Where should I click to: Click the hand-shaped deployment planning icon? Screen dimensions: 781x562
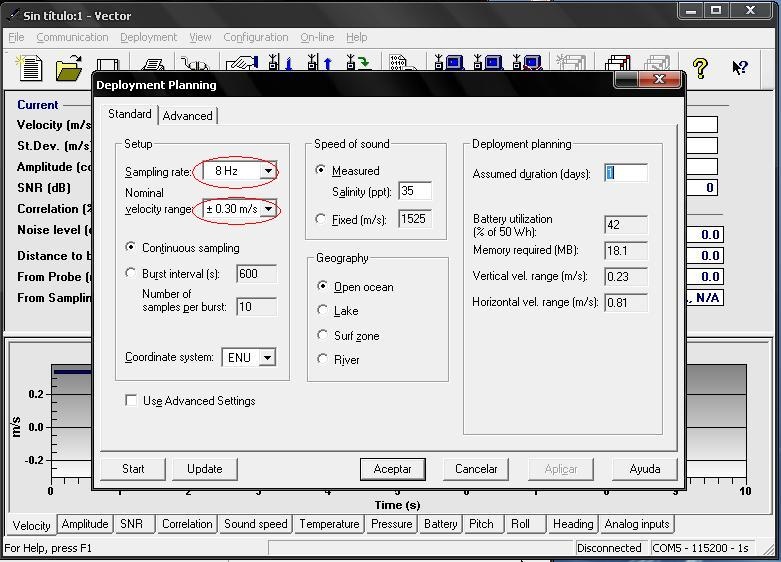242,64
